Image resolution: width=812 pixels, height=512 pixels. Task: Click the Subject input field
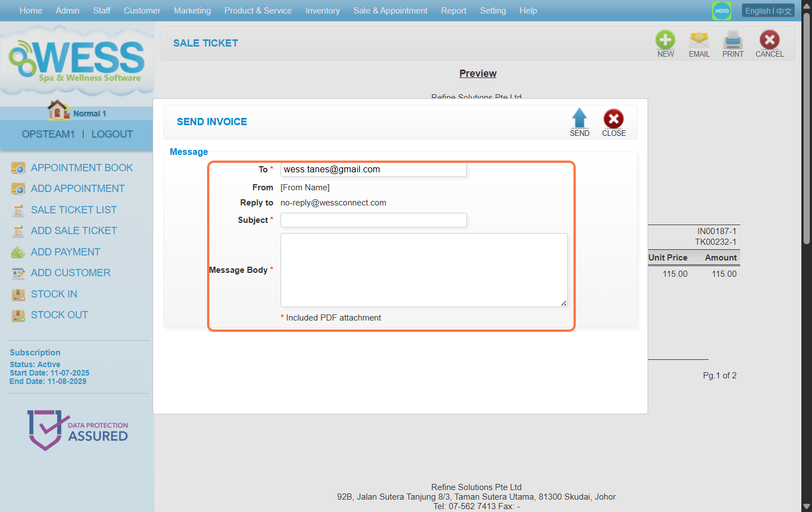(x=373, y=220)
